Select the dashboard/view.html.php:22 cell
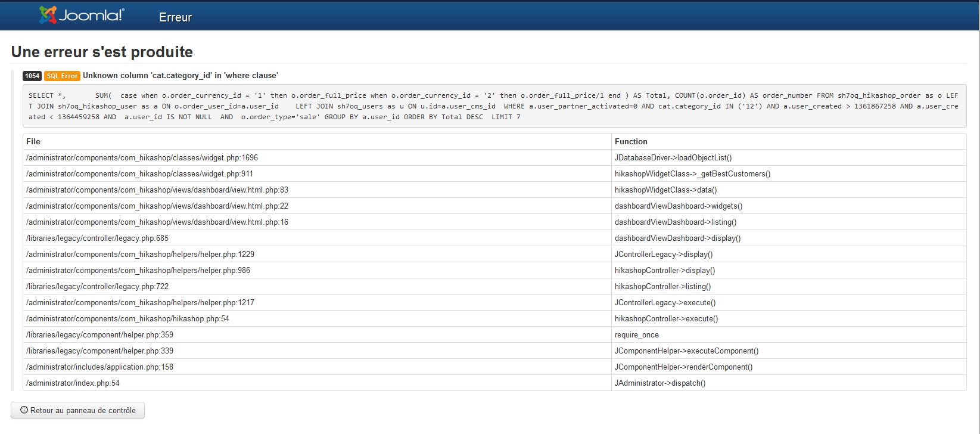This screenshot has width=980, height=434. pos(317,206)
